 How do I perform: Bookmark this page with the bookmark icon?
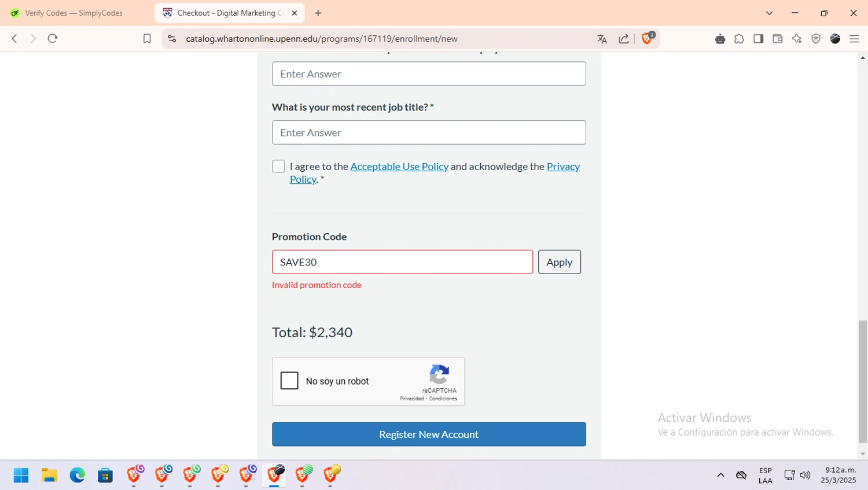pos(147,39)
